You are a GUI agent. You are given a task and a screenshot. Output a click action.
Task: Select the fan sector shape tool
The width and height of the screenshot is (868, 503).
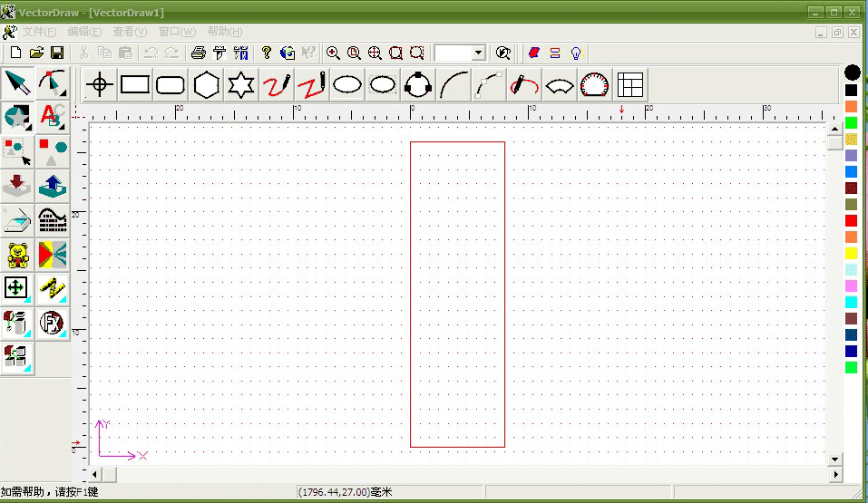click(x=560, y=86)
